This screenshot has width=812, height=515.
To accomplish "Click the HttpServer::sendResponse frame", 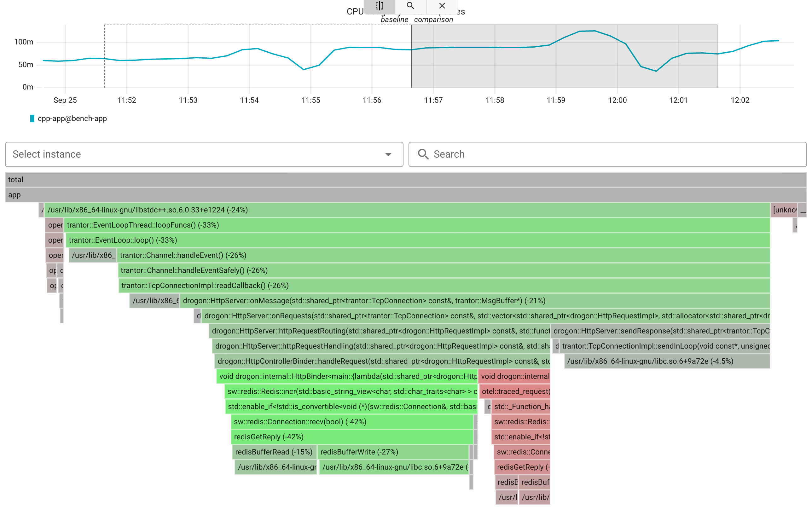I will click(660, 331).
